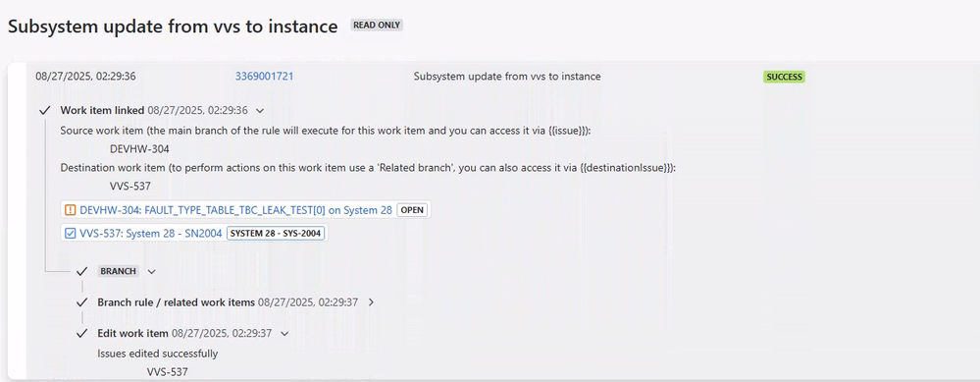Click the SYSTEM 28 - SYS-2004 status badge
Viewport: 980px width, 382px height.
point(275,233)
